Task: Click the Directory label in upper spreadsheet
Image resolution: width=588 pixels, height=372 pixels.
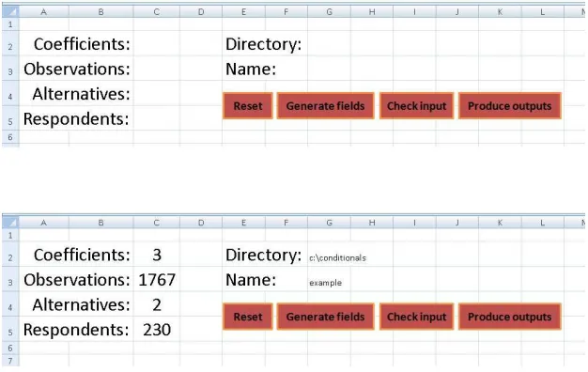Action: tap(263, 44)
